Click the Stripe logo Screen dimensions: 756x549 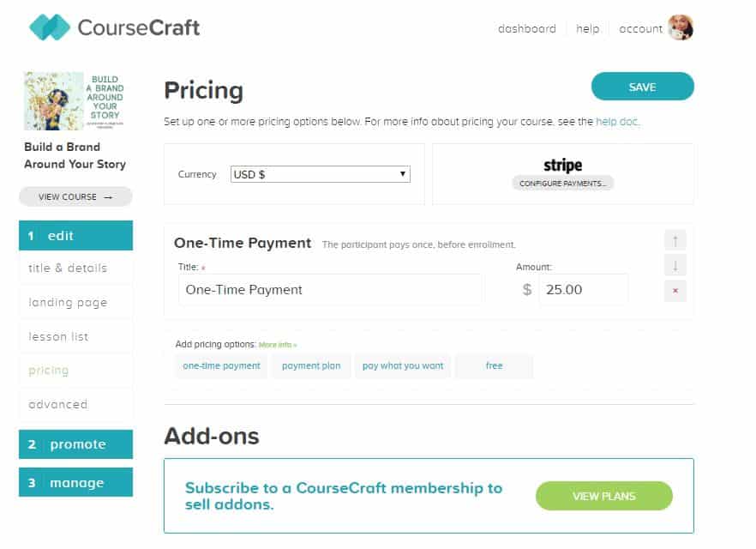tap(562, 165)
